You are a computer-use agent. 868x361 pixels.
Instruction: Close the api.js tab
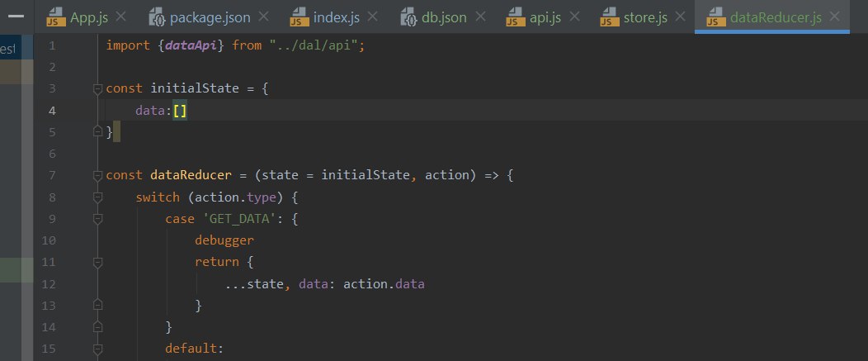[x=574, y=17]
